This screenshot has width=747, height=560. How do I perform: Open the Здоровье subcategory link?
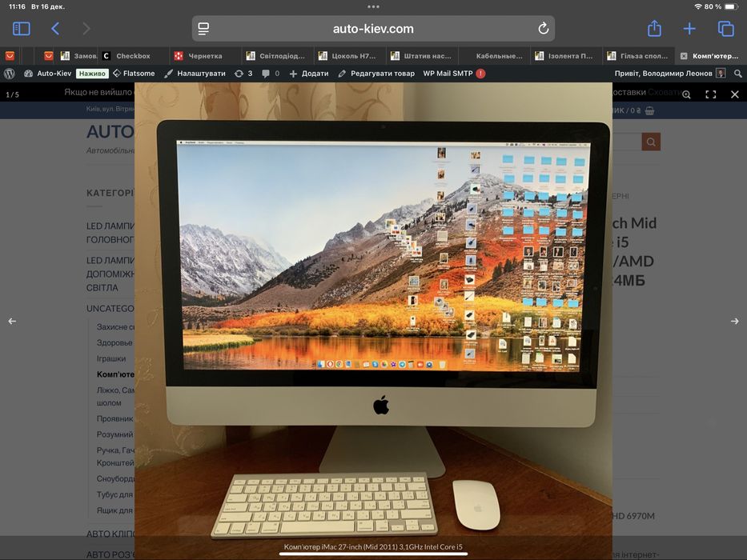pyautogui.click(x=114, y=343)
